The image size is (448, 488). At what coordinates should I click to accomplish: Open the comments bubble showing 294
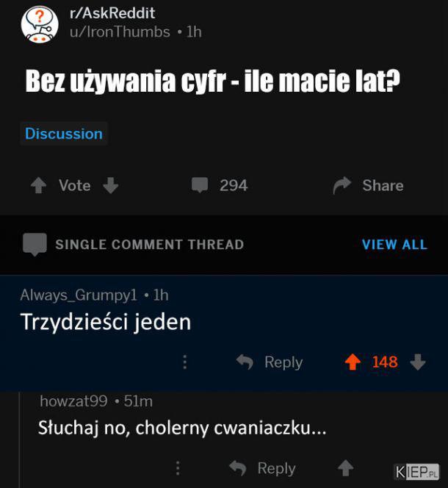coord(200,185)
